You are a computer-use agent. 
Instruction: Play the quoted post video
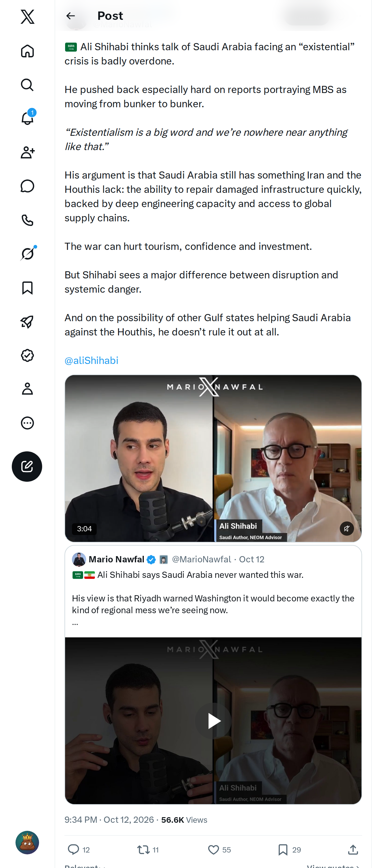pos(213,721)
